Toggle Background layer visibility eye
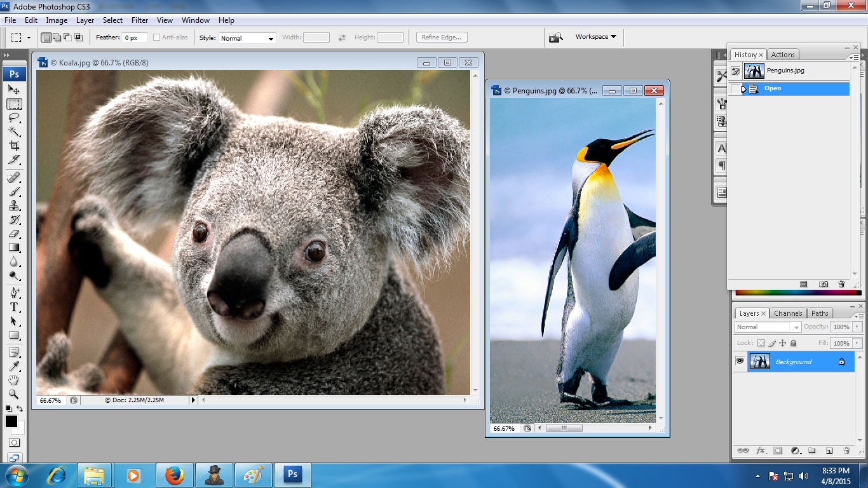Viewport: 868px width, 488px height. [x=740, y=362]
